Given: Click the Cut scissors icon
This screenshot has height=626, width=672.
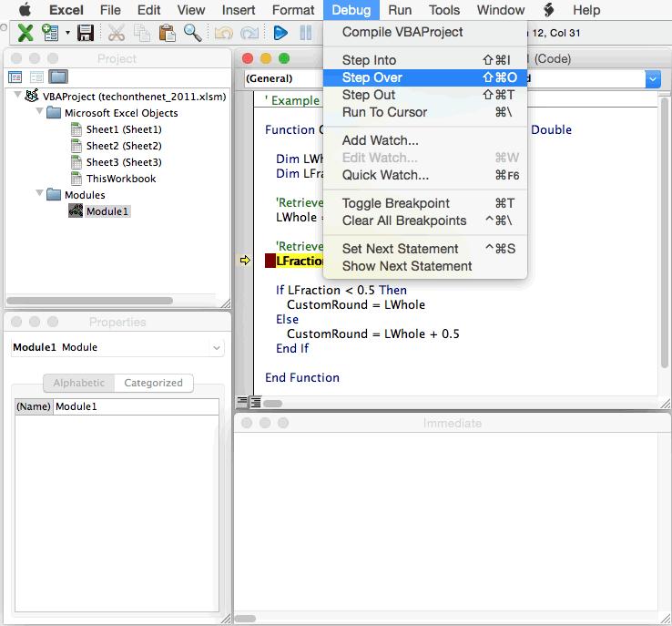Looking at the screenshot, I should [117, 33].
